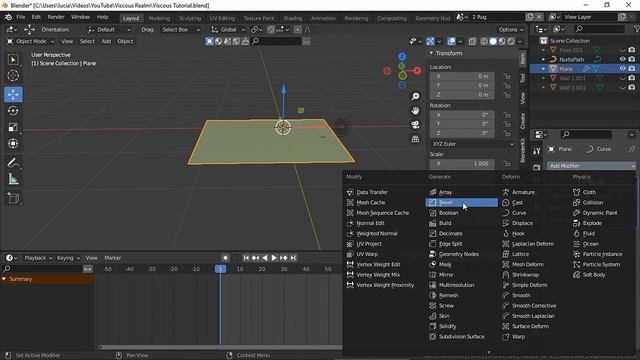Screen dimensions: 640x360
Task: Open the File menu
Action: 20,17
